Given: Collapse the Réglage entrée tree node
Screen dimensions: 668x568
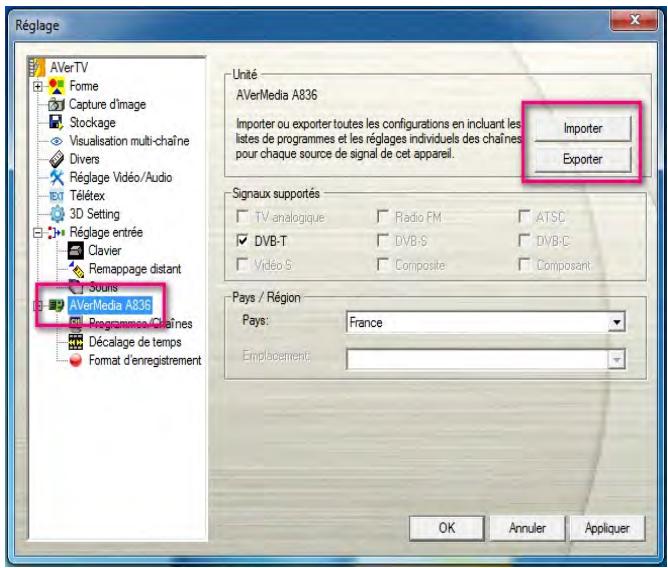Looking at the screenshot, I should (x=37, y=233).
